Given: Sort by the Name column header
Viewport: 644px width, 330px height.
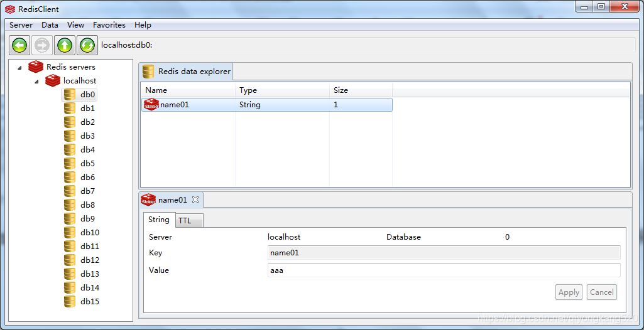Looking at the screenshot, I should pyautogui.click(x=188, y=90).
